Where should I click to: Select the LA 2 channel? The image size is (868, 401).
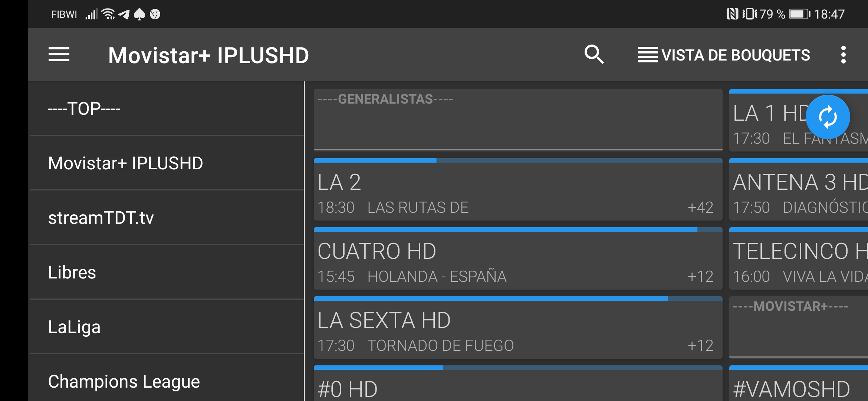(x=518, y=191)
